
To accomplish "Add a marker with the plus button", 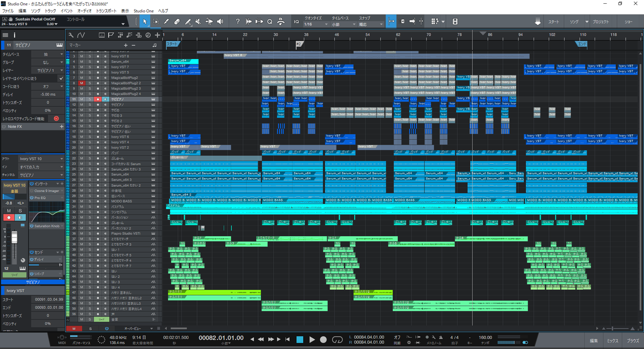I will 126,45.
